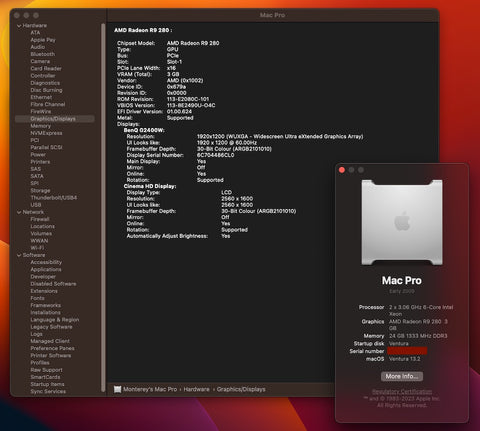Image resolution: width=480 pixels, height=431 pixels.
Task: Select Camera under Hardware
Action: [40, 61]
